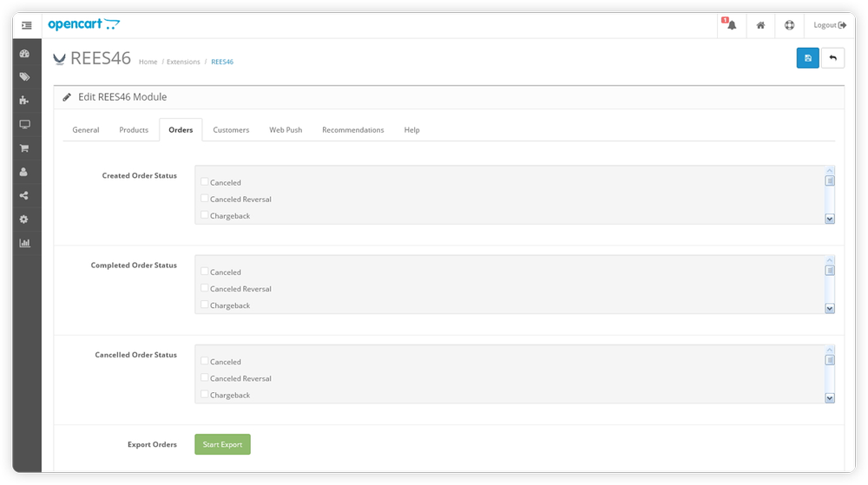
Task: Open the Recommendations tab
Action: [352, 130]
